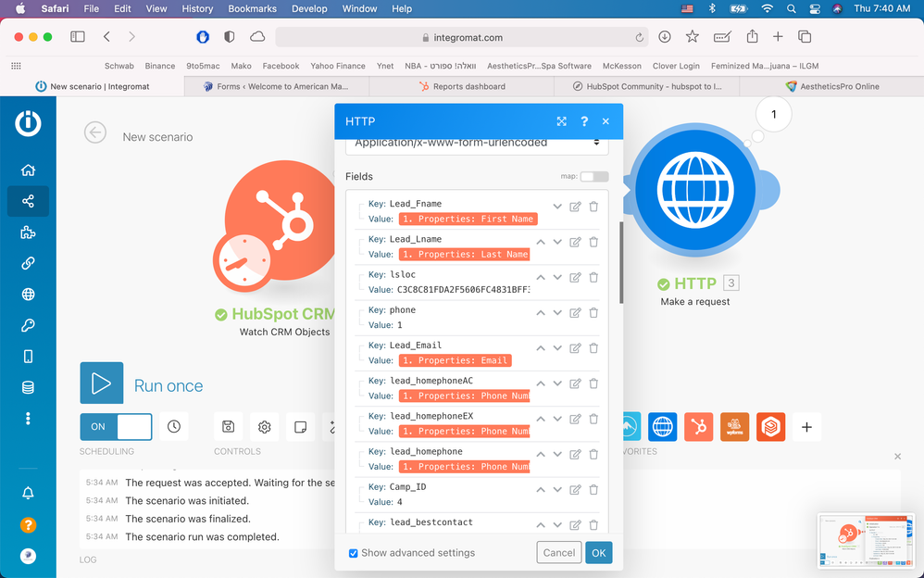Image resolution: width=924 pixels, height=578 pixels.
Task: Open the body content type dropdown
Action: tap(477, 144)
